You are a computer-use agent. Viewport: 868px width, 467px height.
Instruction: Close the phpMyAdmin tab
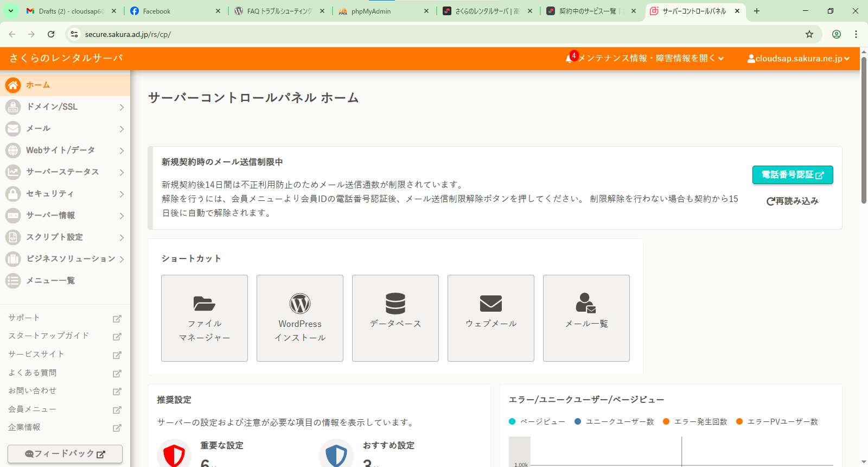click(x=426, y=11)
